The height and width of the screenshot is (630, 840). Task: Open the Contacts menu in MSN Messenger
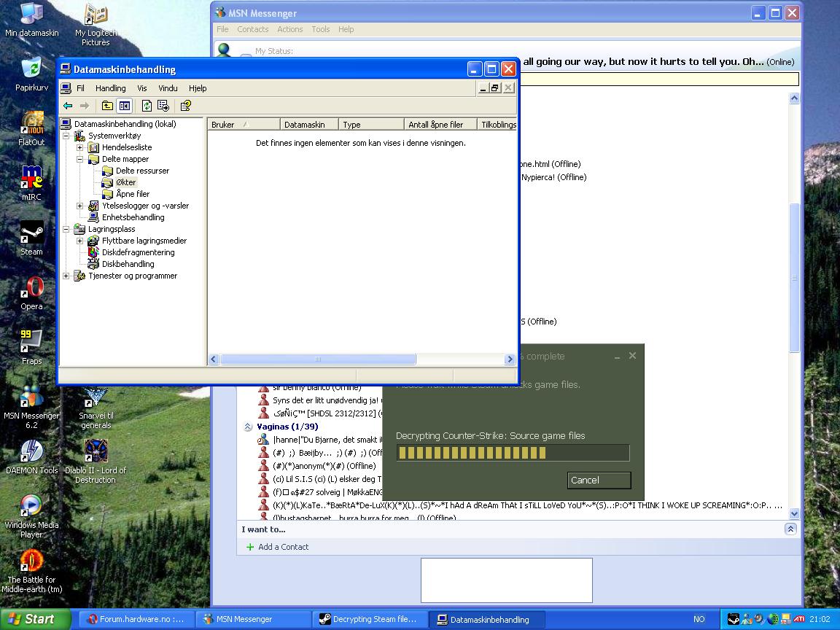252,29
